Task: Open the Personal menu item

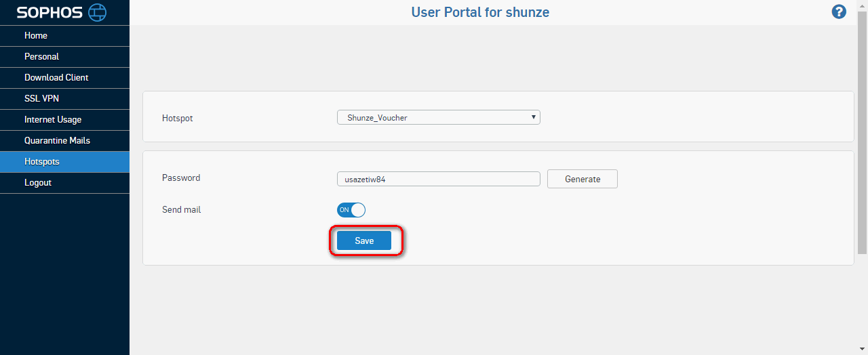Action: pos(64,57)
